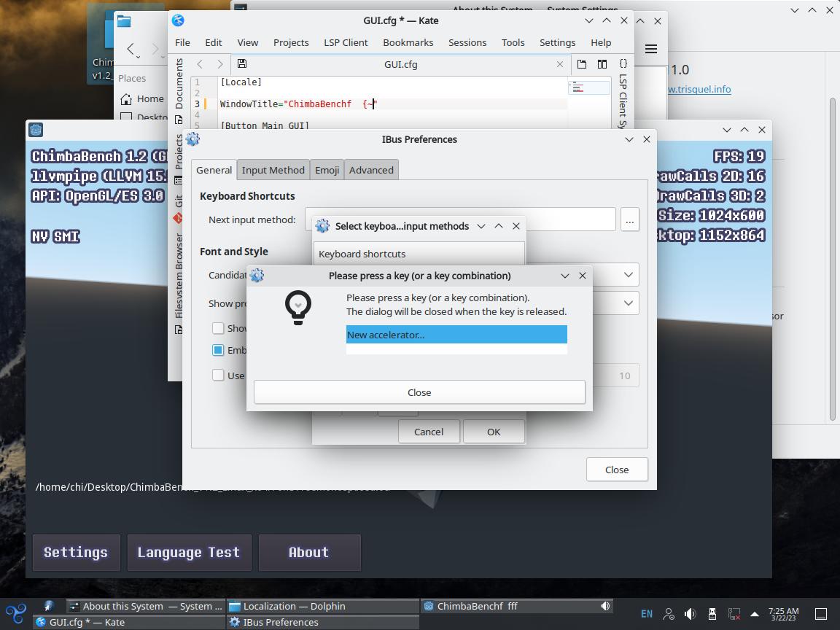Click the network icon in system tray

click(734, 614)
